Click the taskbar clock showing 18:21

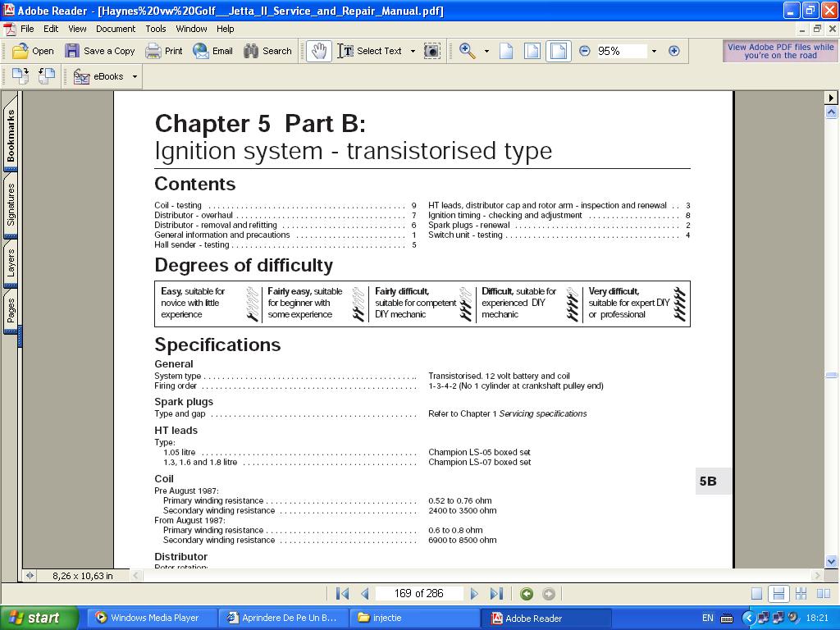tap(817, 618)
